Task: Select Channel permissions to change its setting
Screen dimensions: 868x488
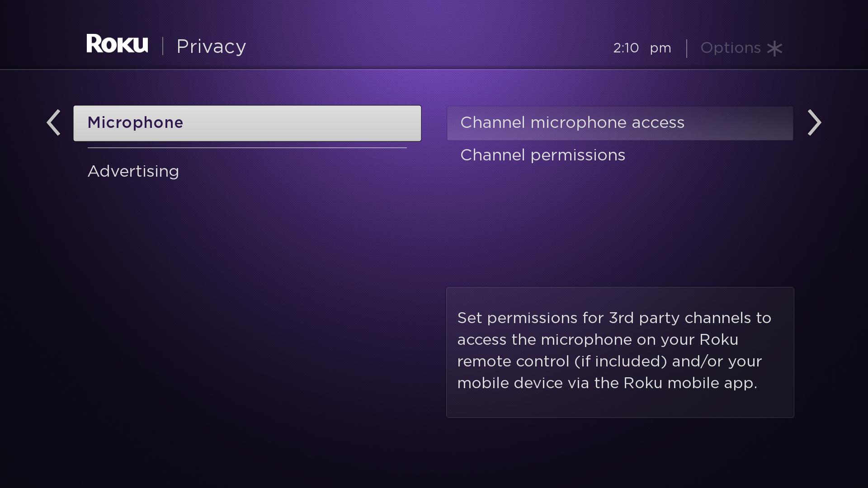Action: click(x=542, y=155)
